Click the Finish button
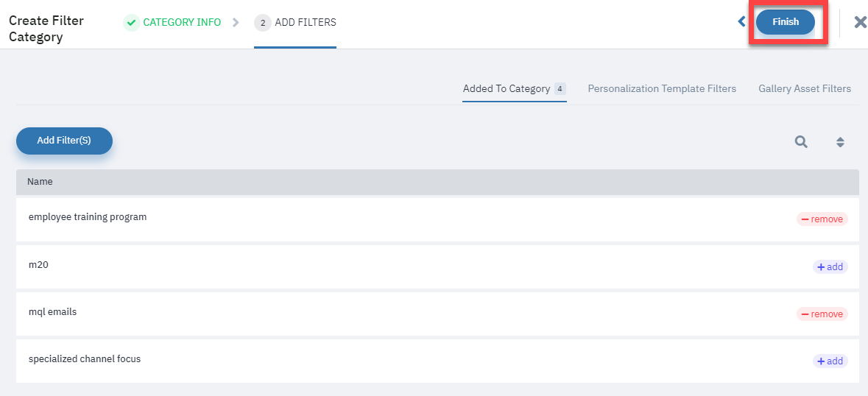Screen dimensions: 868x396 click(x=786, y=22)
